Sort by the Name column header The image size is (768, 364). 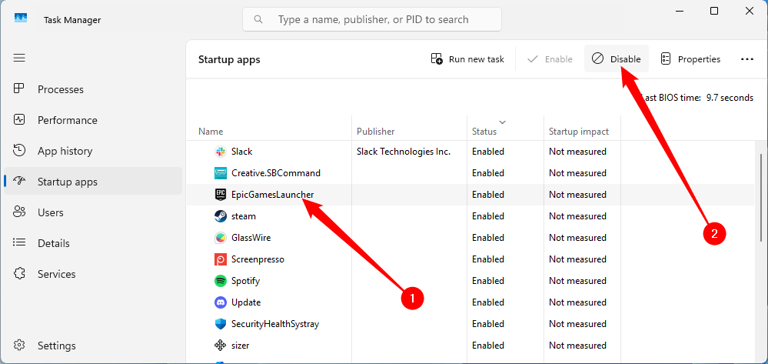211,131
